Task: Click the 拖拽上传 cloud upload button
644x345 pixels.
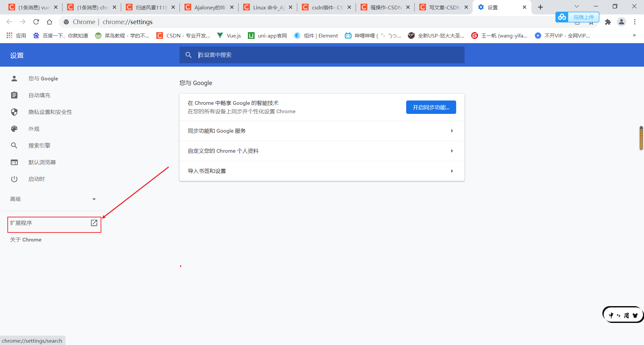Action: coord(577,17)
